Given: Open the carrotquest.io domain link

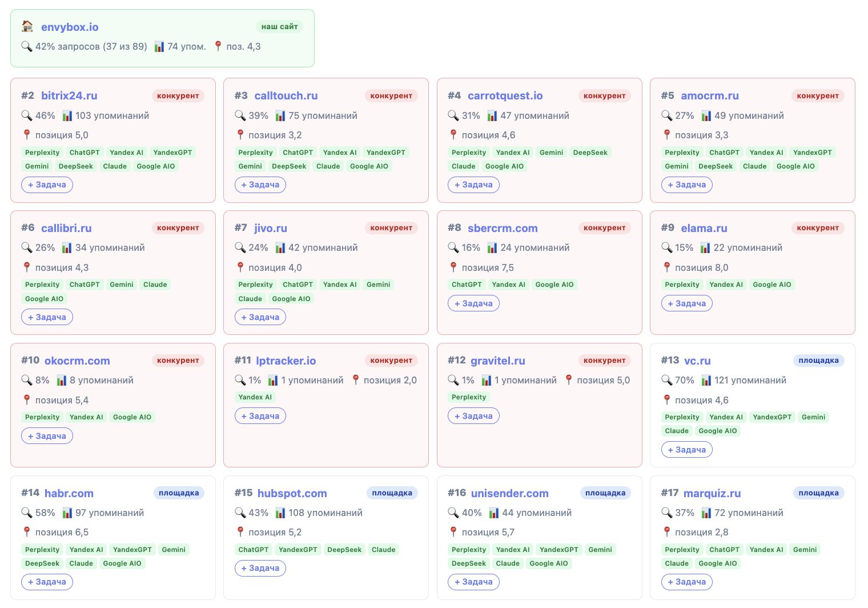Looking at the screenshot, I should [505, 95].
